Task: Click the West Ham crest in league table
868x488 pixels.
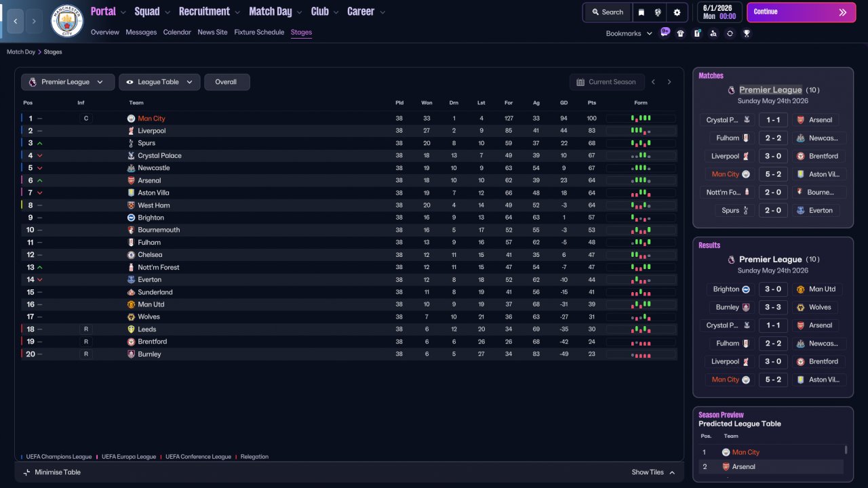Action: pos(131,205)
